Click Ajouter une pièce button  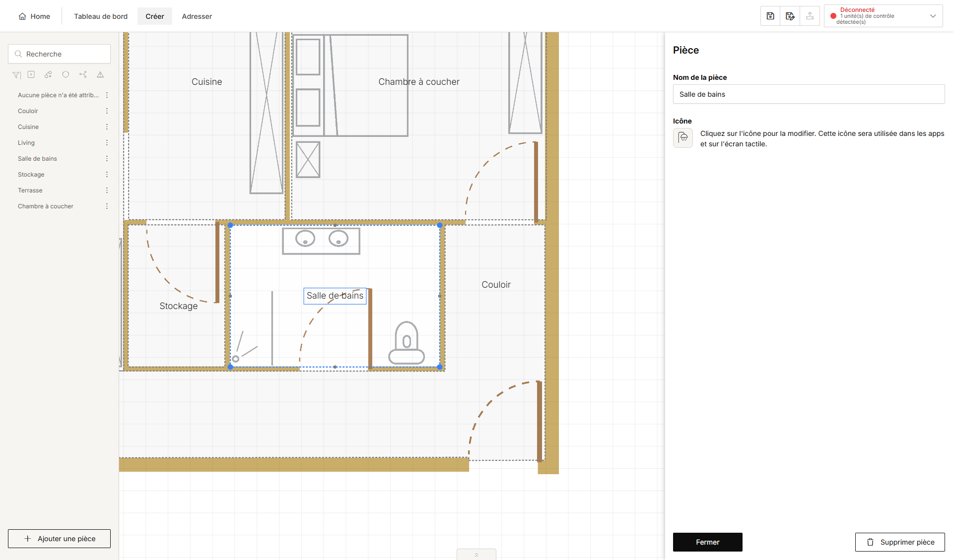point(59,539)
